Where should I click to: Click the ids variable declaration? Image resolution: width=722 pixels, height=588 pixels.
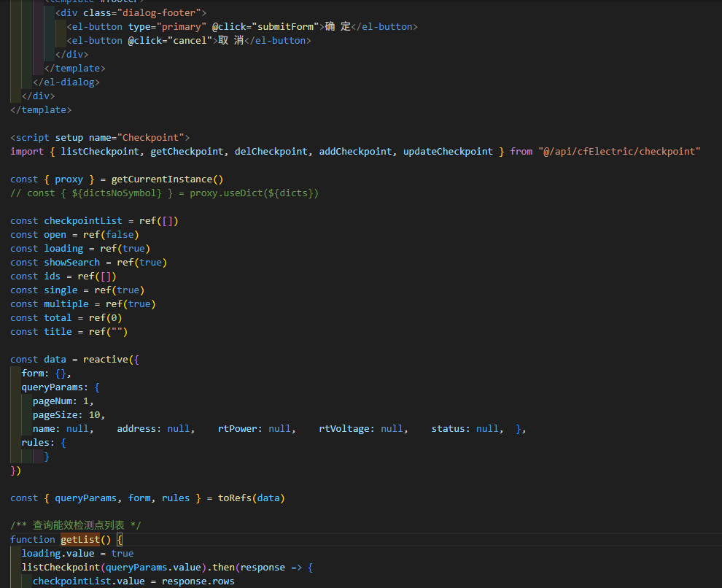point(52,276)
